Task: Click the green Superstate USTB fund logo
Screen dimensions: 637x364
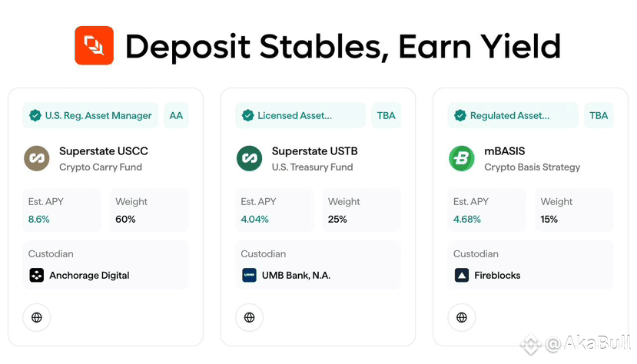Action: 250,158
